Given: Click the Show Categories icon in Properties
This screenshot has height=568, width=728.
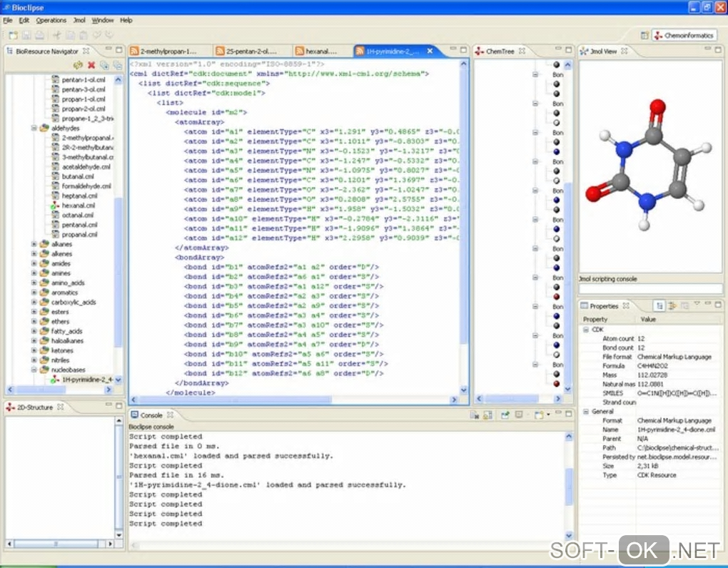Looking at the screenshot, I should pos(660,305).
